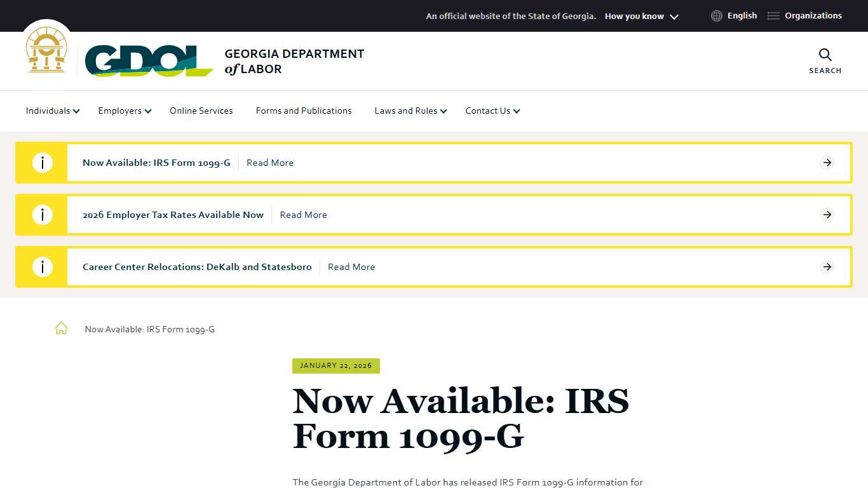Image resolution: width=868 pixels, height=488 pixels.
Task: Click the arrow on the Career Center Relocations banner
Action: [827, 267]
